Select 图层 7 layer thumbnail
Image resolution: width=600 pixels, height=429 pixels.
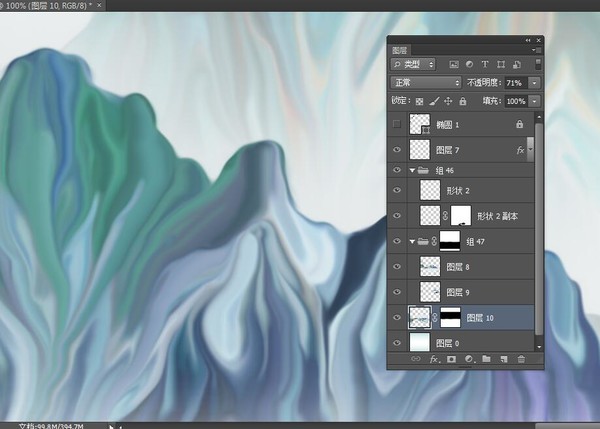point(420,150)
